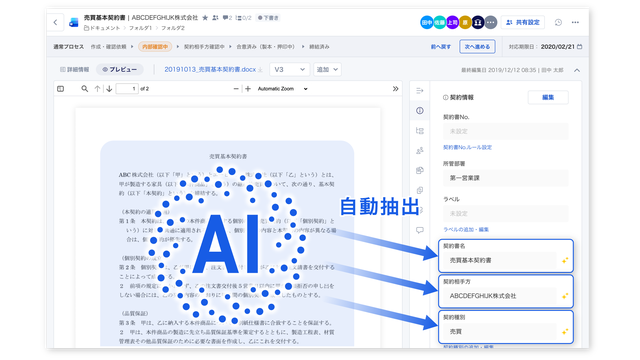Show more users via gray ellipsis avatar
640x360 pixels.
click(491, 22)
